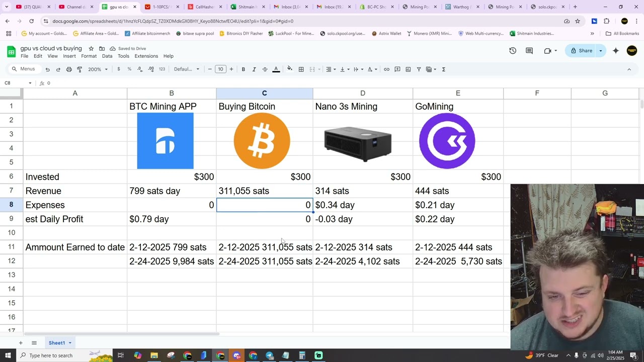Click the Insert comment icon
This screenshot has height=362, width=644.
coord(397,69)
